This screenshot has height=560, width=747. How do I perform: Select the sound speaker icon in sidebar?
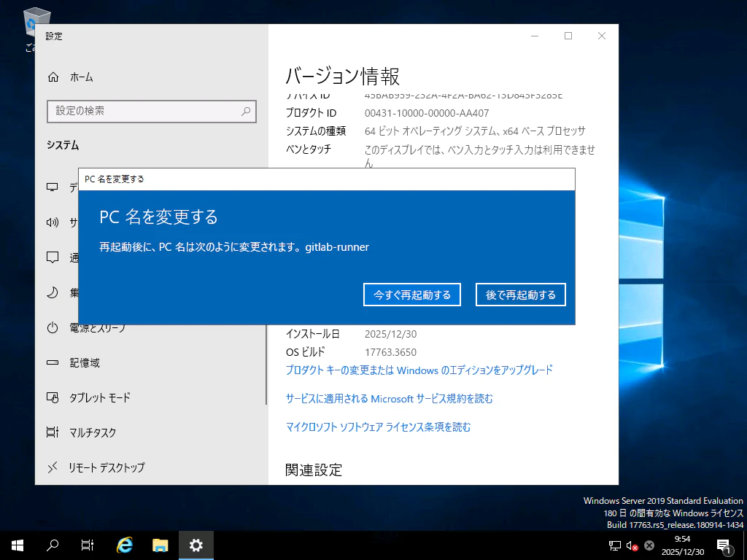pyautogui.click(x=51, y=222)
